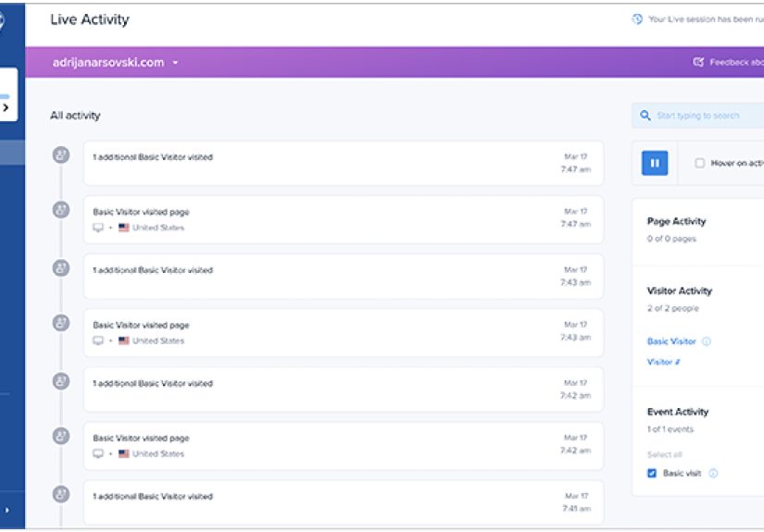Click Select all under Event Activity

click(665, 454)
